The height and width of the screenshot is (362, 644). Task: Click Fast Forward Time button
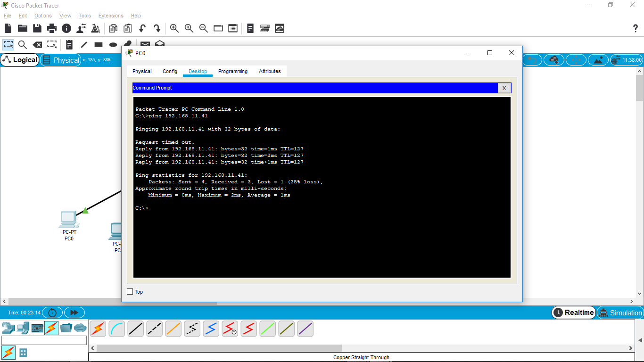tap(74, 313)
